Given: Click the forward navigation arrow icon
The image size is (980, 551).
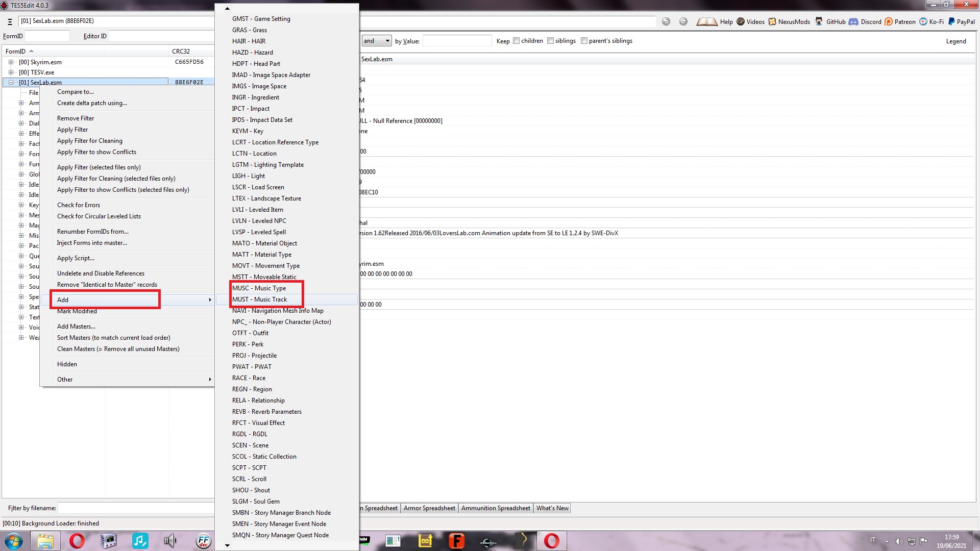Looking at the screenshot, I should tap(683, 21).
